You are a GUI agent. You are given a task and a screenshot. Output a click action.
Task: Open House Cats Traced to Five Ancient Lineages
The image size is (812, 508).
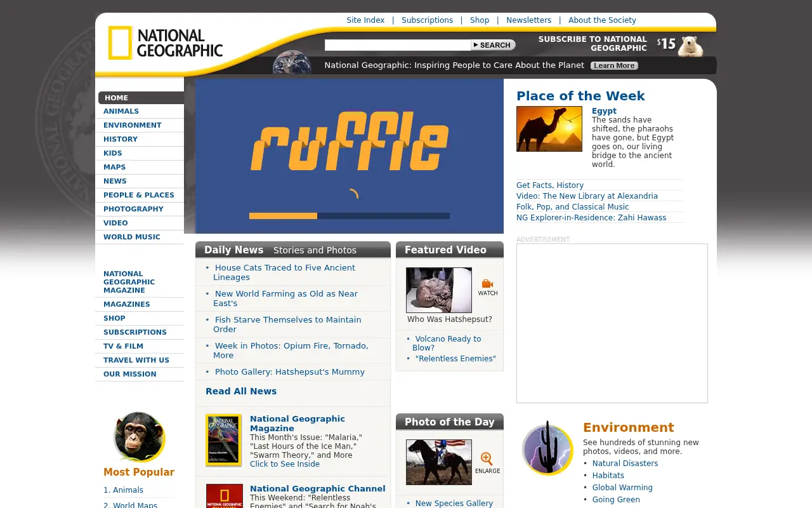point(284,272)
